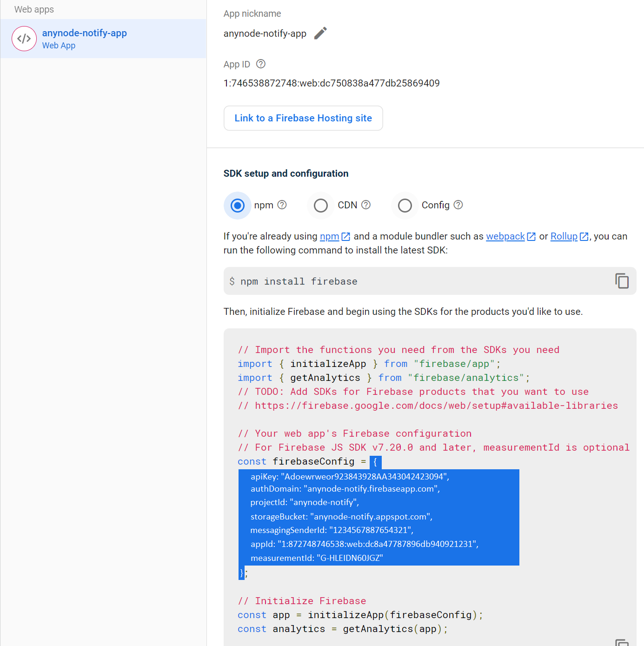Click the help icon next to CDN option
Image resolution: width=644 pixels, height=646 pixels.
tap(366, 205)
